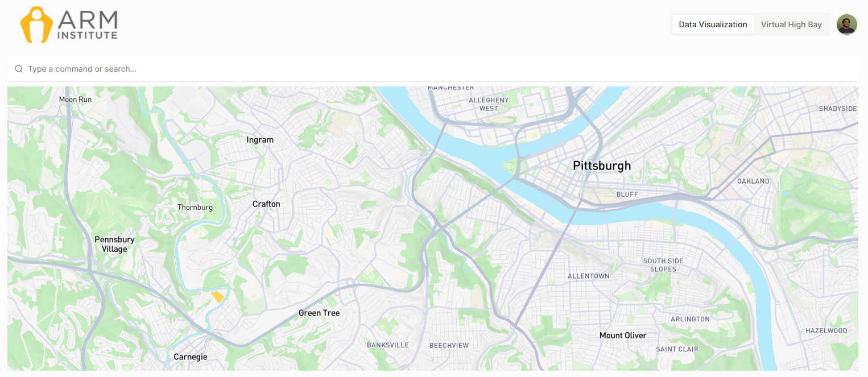Focus the command search input field

point(432,69)
